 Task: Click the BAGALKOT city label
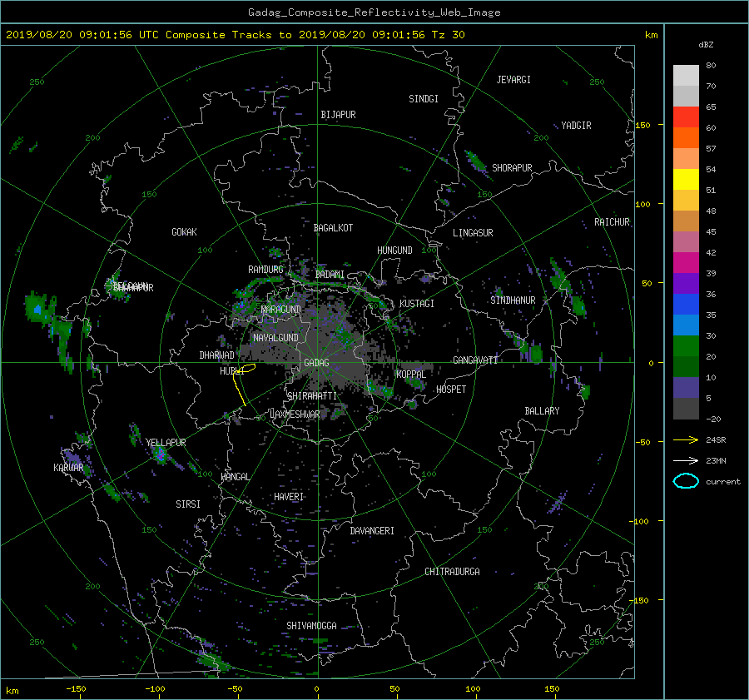tap(333, 228)
